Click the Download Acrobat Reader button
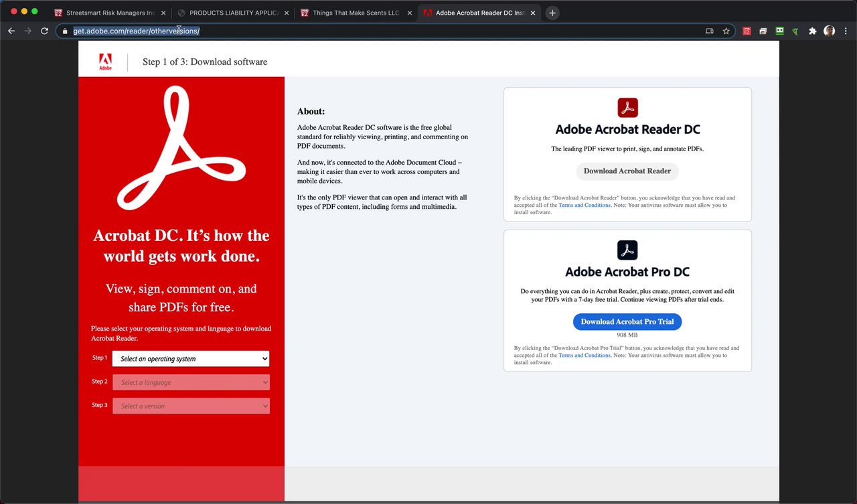Viewport: 857px width, 504px height. 627,171
